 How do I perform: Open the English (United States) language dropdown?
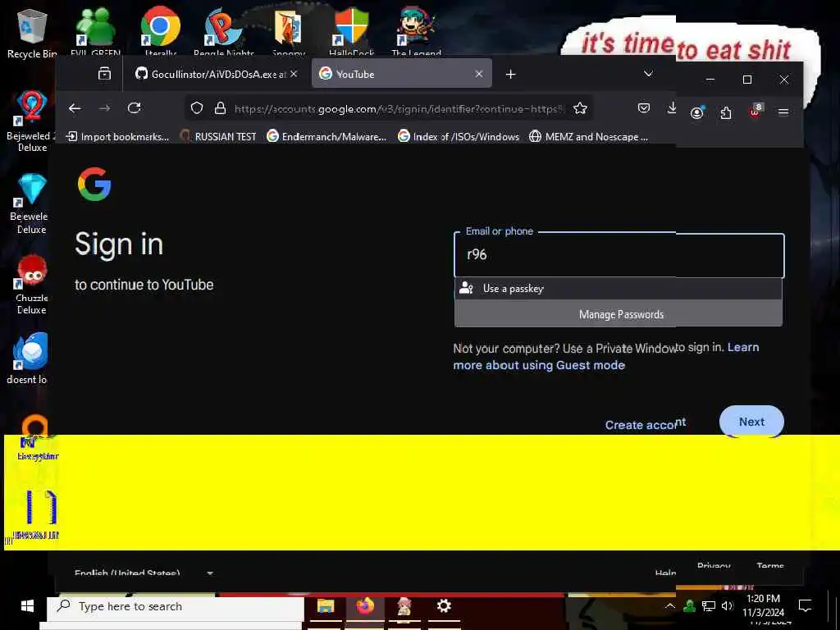point(144,573)
